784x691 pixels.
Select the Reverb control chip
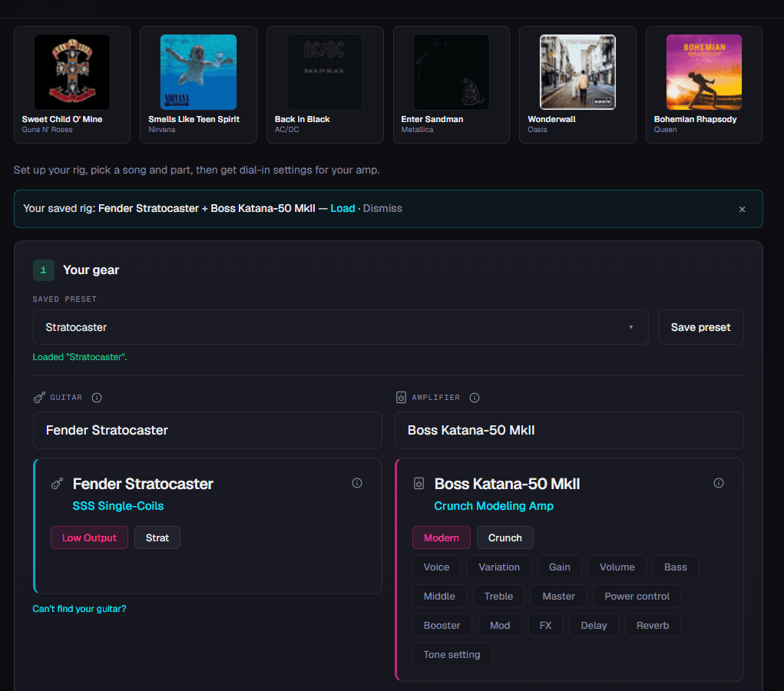[x=653, y=626]
